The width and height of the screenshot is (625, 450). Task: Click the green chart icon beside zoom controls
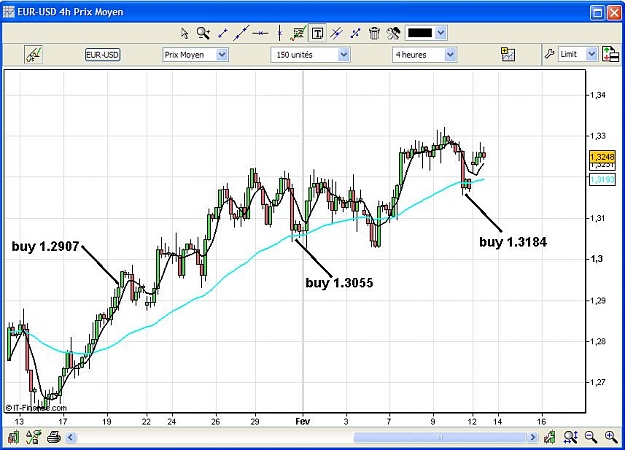[x=550, y=437]
